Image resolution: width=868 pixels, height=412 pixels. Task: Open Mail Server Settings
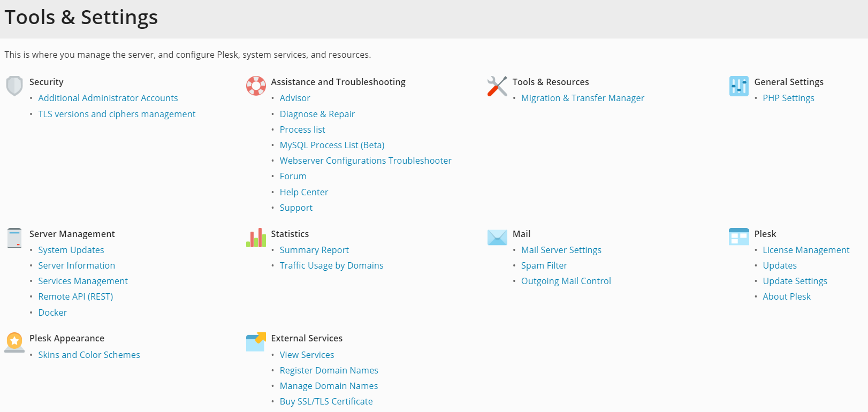click(561, 250)
